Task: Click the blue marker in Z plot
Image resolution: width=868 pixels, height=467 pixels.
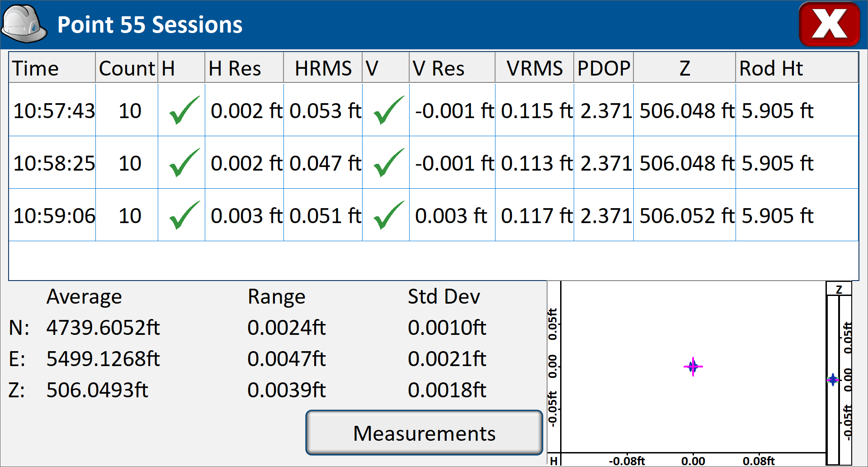Action: (x=833, y=380)
